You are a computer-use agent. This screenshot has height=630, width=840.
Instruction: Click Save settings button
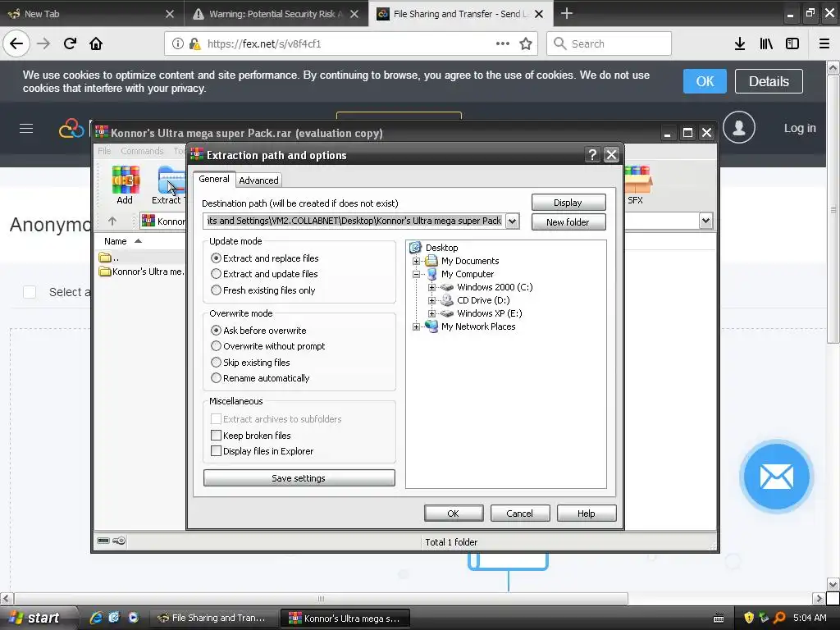299,478
